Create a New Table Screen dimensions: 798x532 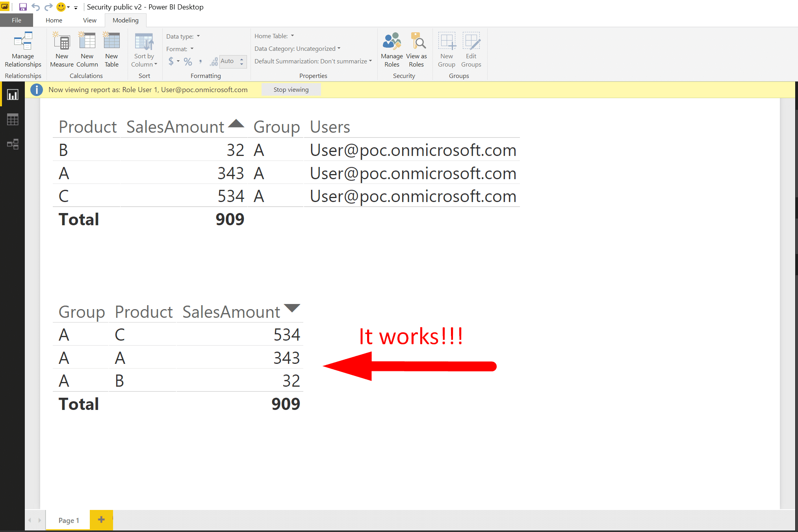pyautogui.click(x=111, y=49)
